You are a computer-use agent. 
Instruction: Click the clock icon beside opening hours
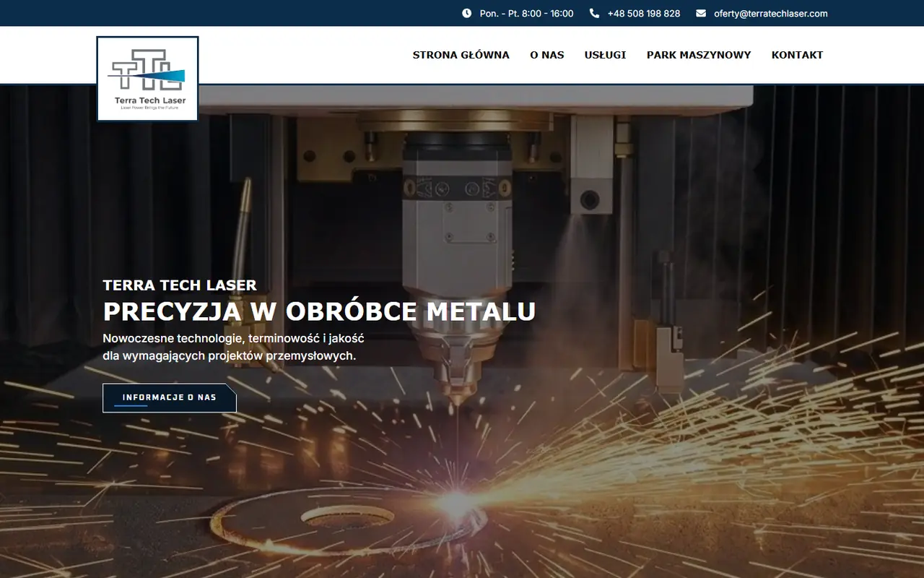pos(466,13)
